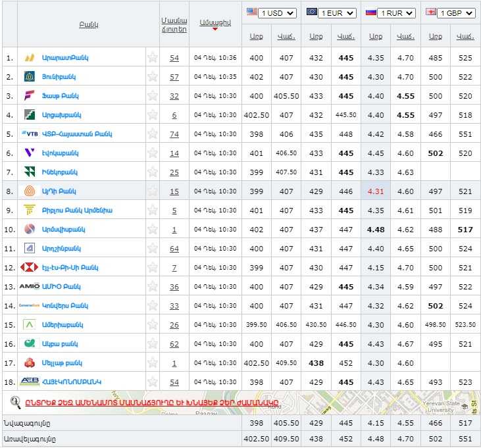Open the Արմսվիսբանկ bank name link
Image resolution: width=481 pixels, height=448 pixels.
point(63,230)
